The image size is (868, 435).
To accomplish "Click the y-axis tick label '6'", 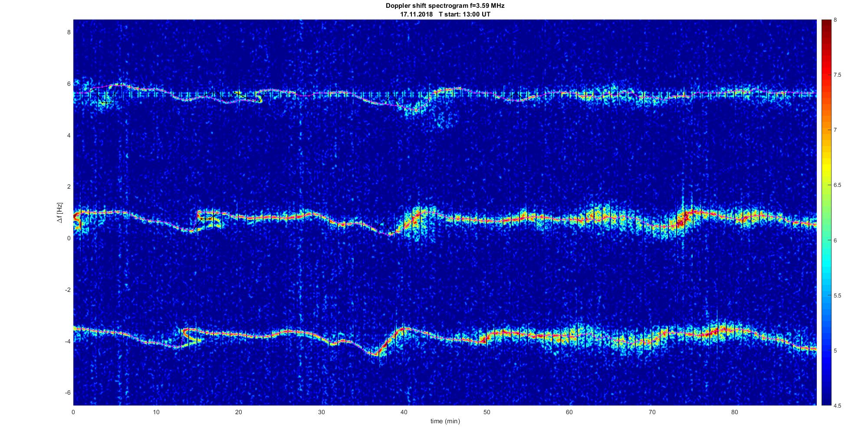I will point(69,84).
